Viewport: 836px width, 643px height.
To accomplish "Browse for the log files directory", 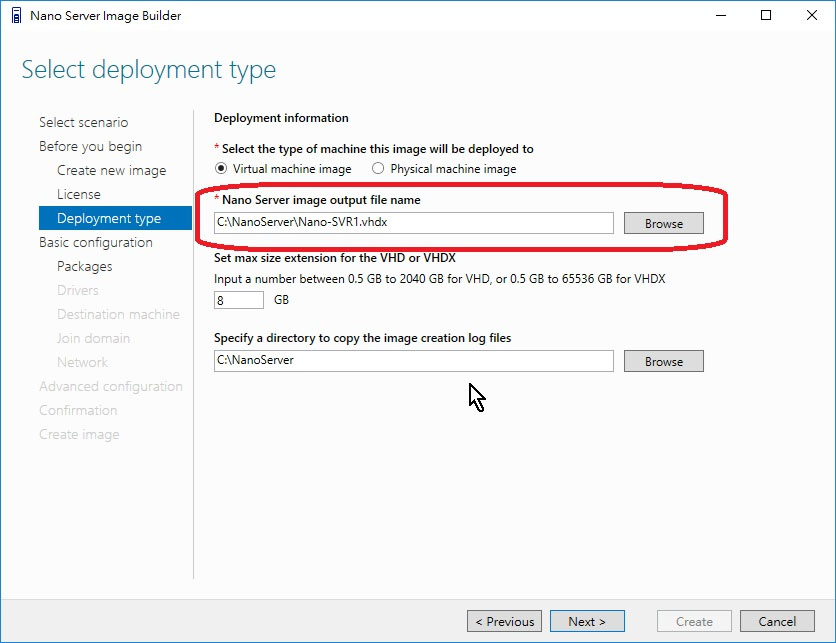I will click(x=664, y=361).
